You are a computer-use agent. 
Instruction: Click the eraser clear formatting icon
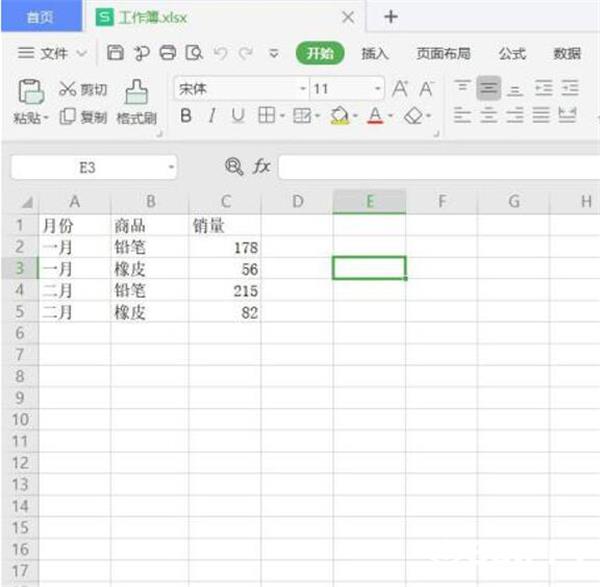coord(414,115)
